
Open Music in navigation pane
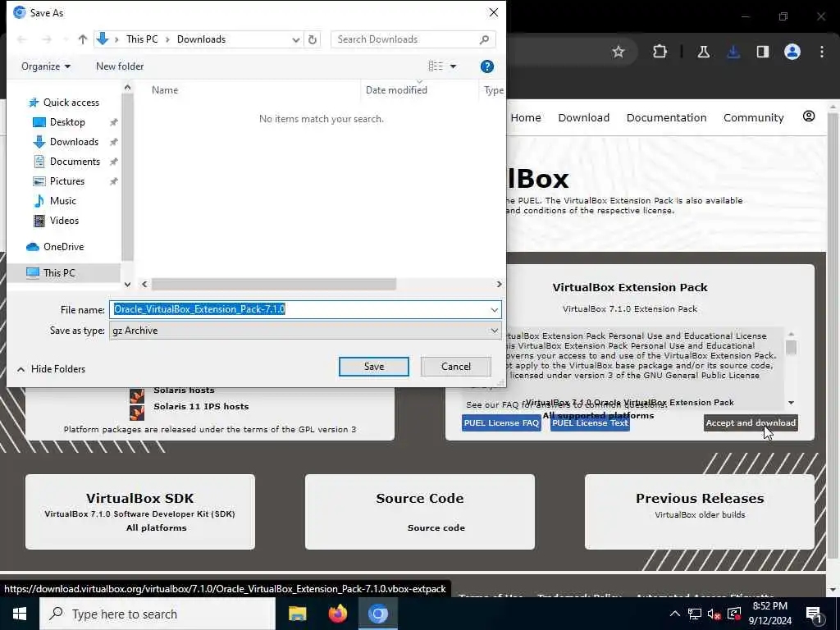(x=62, y=201)
